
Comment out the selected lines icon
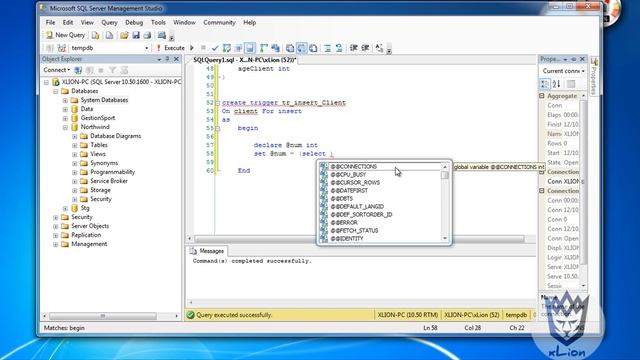click(327, 48)
